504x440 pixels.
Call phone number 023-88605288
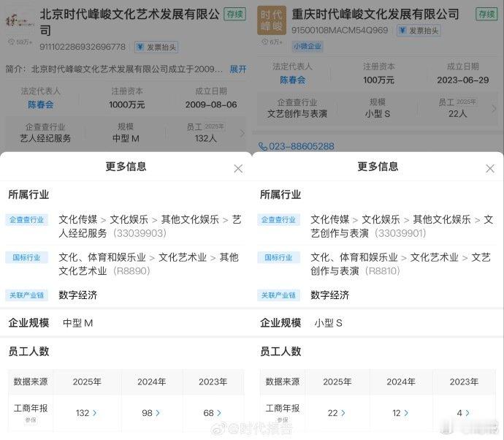click(302, 146)
